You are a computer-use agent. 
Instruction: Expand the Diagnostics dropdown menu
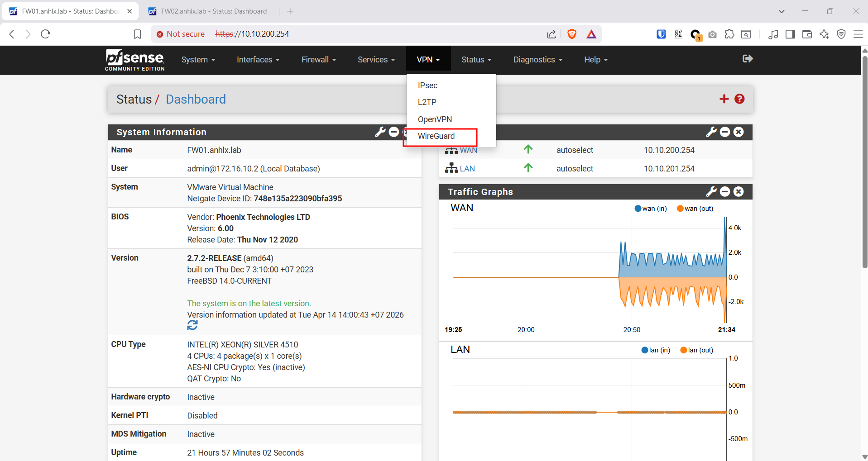pyautogui.click(x=537, y=60)
